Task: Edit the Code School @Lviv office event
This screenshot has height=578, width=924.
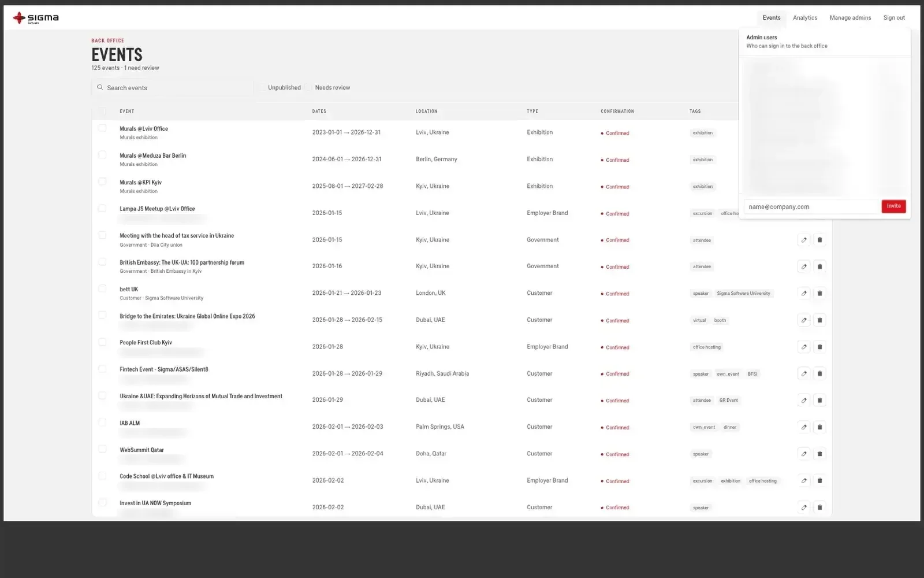Action: coord(804,480)
